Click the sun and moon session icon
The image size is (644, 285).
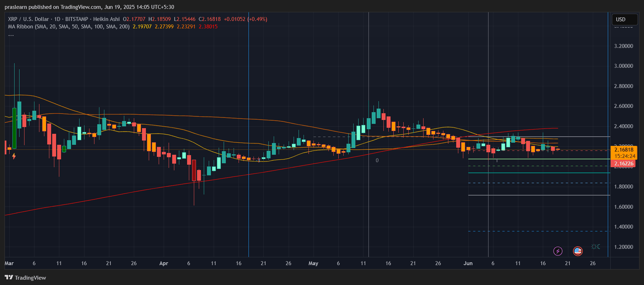(x=596, y=247)
